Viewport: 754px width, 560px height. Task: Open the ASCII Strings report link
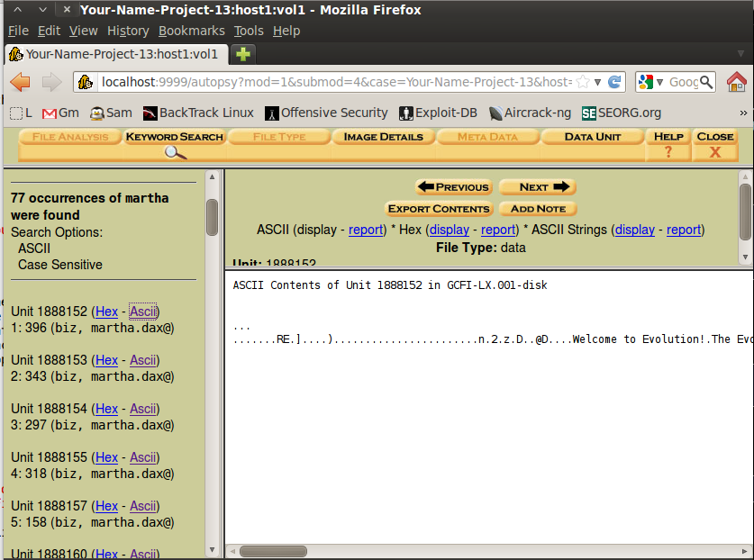684,230
